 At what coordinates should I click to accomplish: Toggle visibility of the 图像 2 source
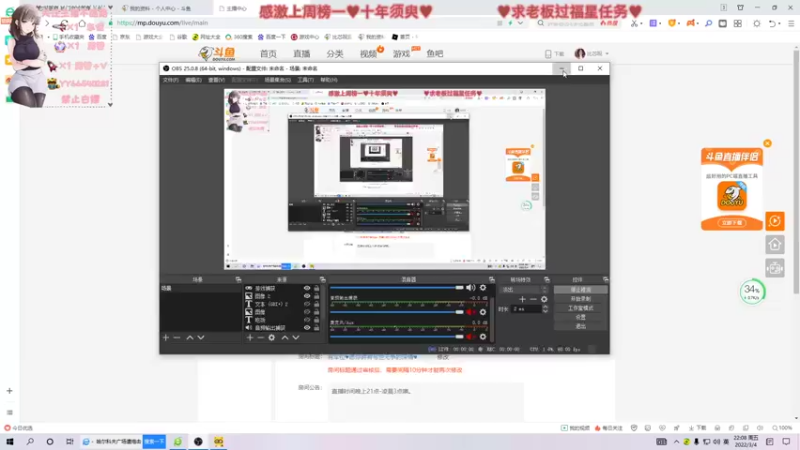click(307, 296)
